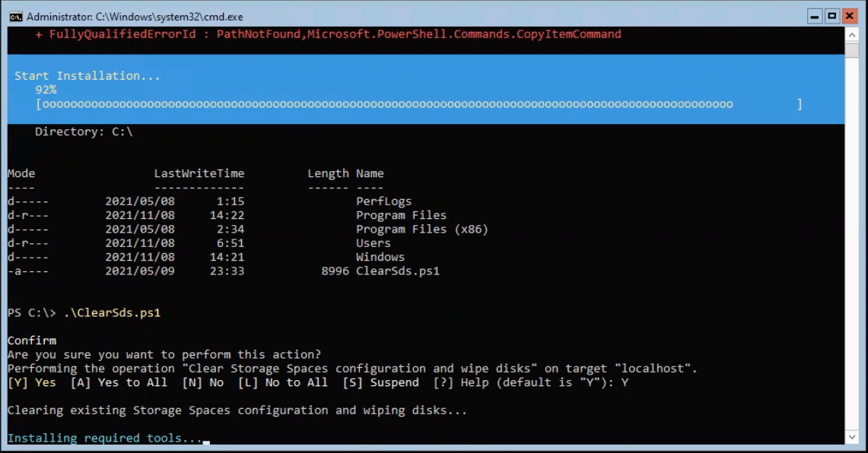
Task: Click the 'Mode' column header
Action: (x=21, y=173)
